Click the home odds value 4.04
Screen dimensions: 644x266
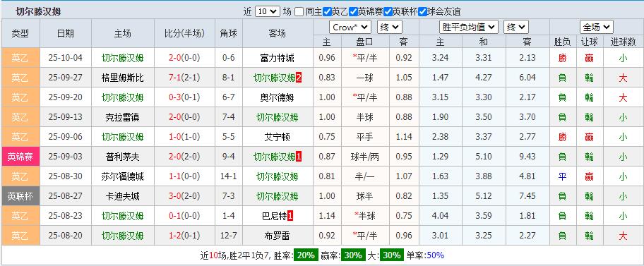pos(441,215)
